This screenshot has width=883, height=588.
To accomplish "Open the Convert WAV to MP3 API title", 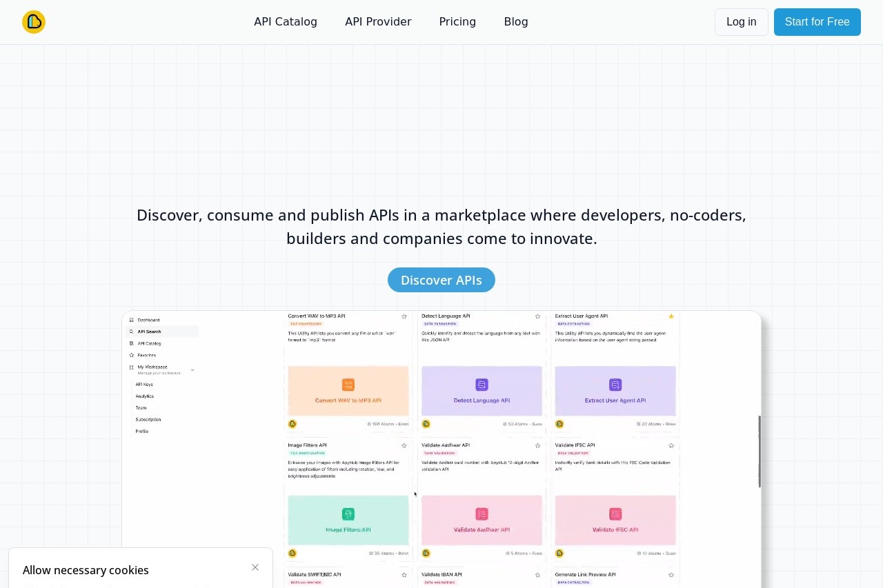I will [317, 316].
